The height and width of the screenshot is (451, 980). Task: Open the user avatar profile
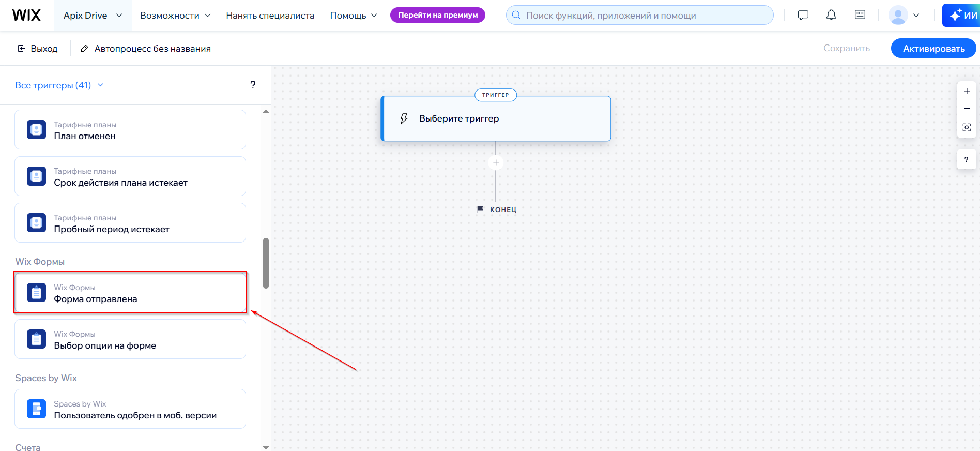tap(898, 15)
